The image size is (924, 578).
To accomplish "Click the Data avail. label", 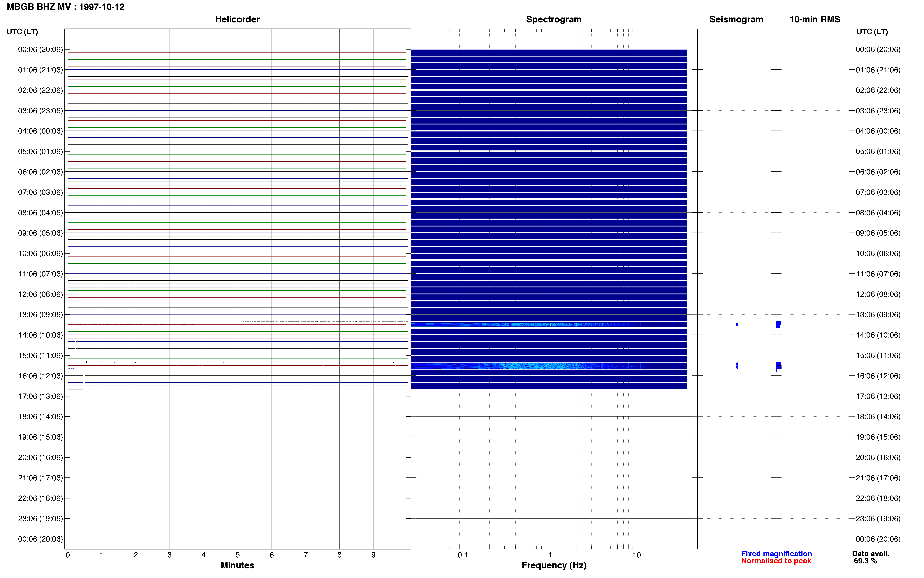I will [870, 554].
